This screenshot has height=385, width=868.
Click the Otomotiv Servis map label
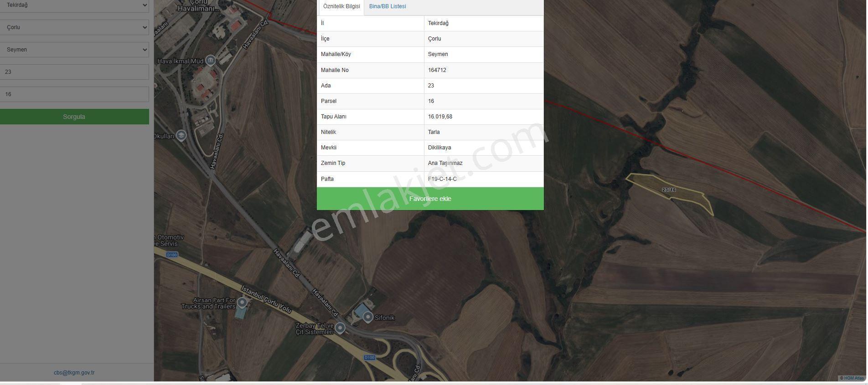click(x=169, y=241)
